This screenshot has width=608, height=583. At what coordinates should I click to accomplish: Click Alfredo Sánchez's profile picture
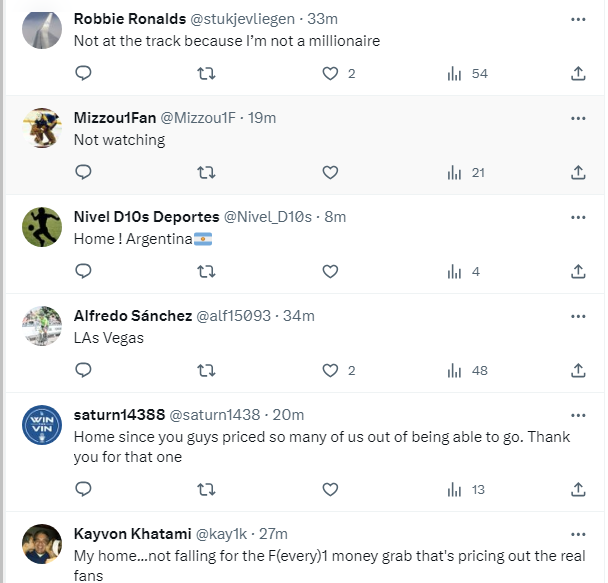tap(42, 326)
